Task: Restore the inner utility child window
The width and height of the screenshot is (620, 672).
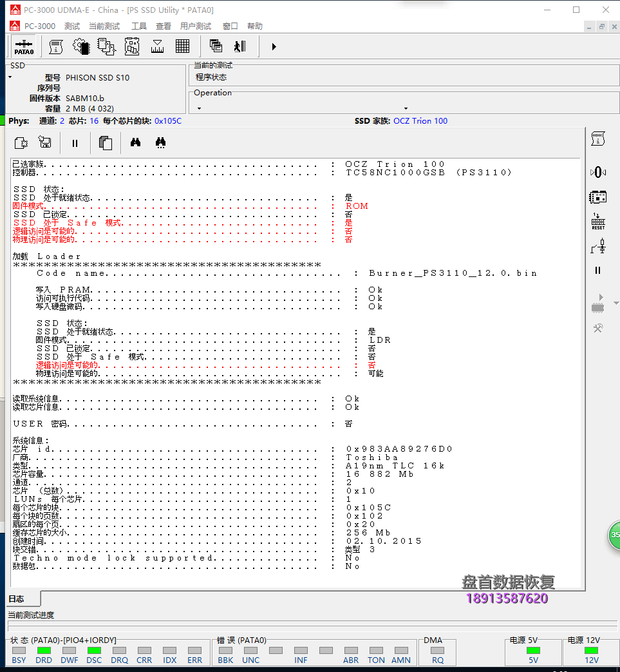Action: (x=601, y=26)
